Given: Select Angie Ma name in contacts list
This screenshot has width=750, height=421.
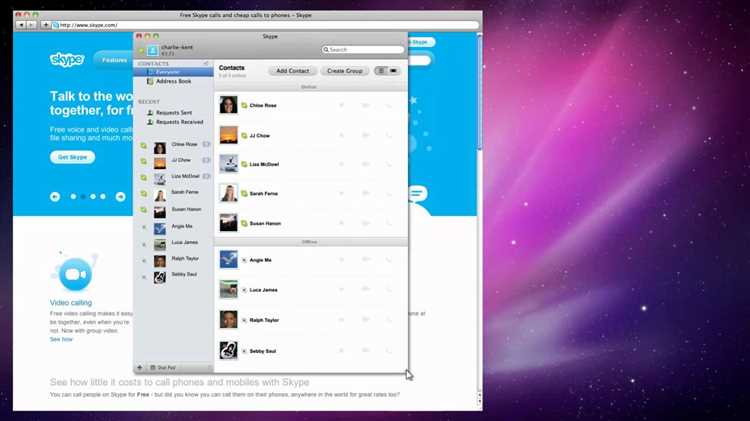Looking at the screenshot, I should (x=261, y=260).
